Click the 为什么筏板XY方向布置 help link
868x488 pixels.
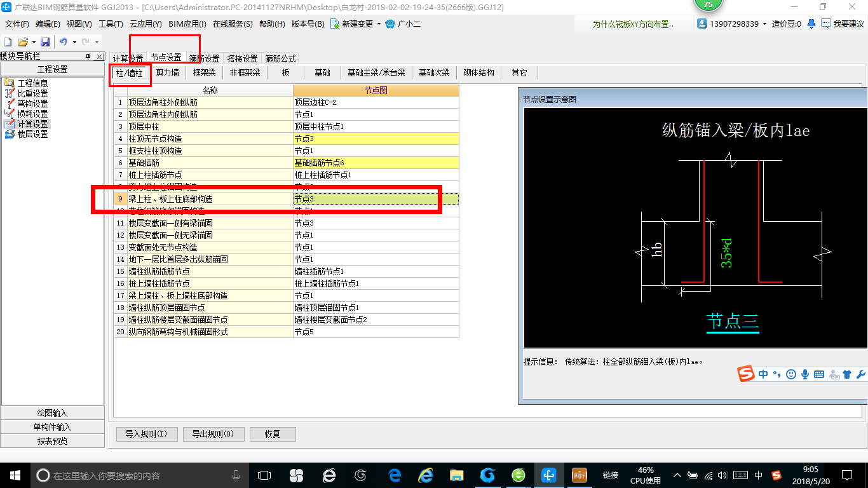(632, 24)
